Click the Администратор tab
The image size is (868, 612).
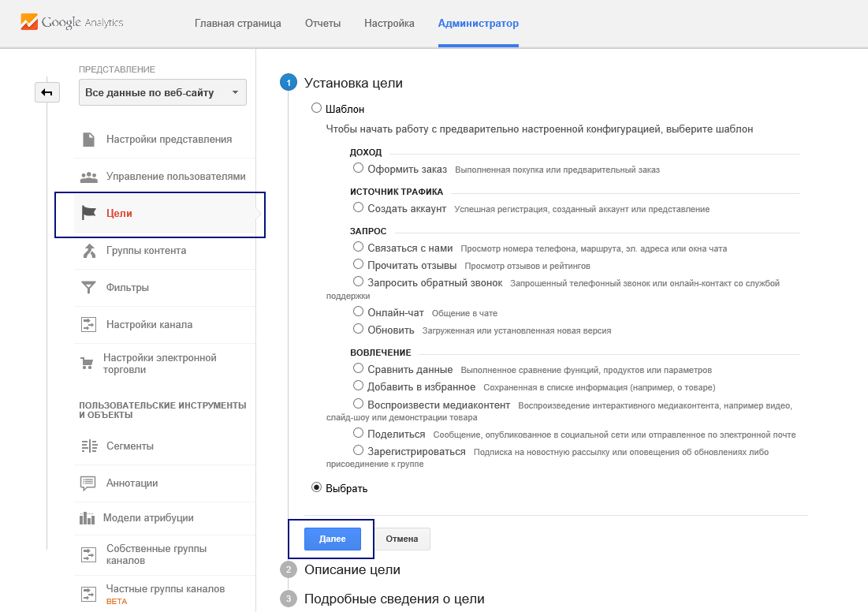(x=479, y=23)
